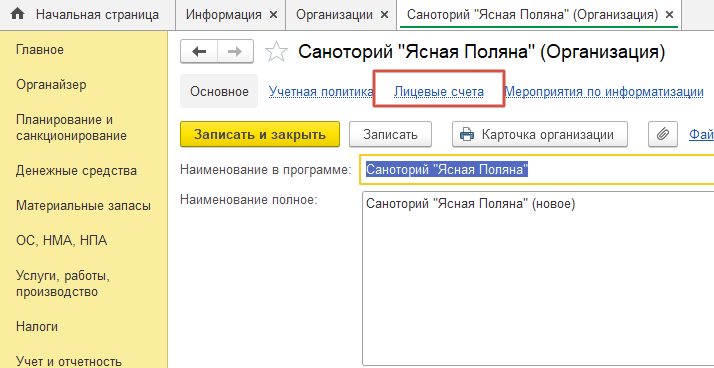Click the Наименование полное text area
The image size is (714, 368).
click(x=538, y=279)
